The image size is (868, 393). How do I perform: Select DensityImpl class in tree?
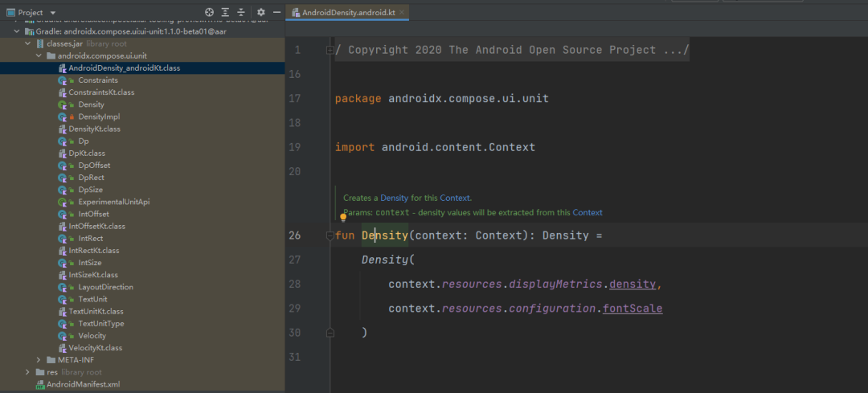click(x=99, y=117)
